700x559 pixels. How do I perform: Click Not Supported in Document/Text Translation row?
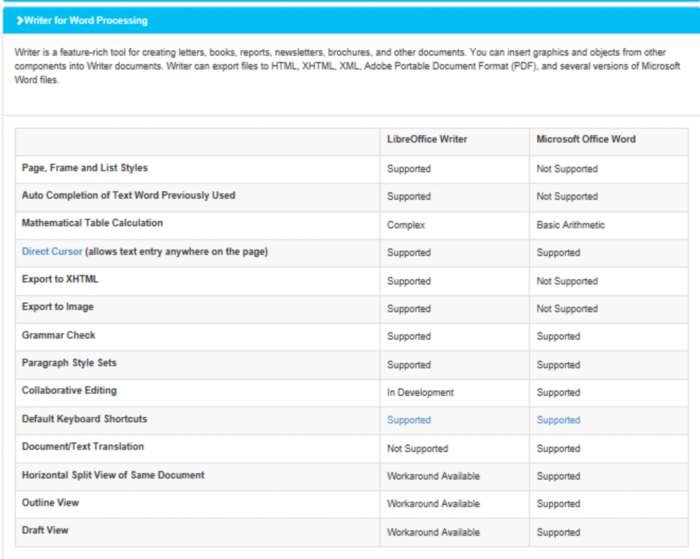417,449
